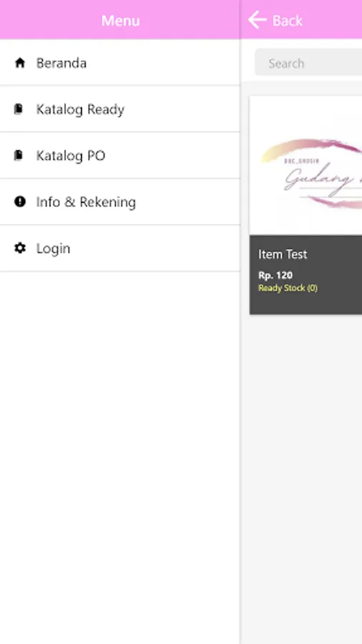362x644 pixels.
Task: Click the Back button label
Action: pyautogui.click(x=288, y=21)
